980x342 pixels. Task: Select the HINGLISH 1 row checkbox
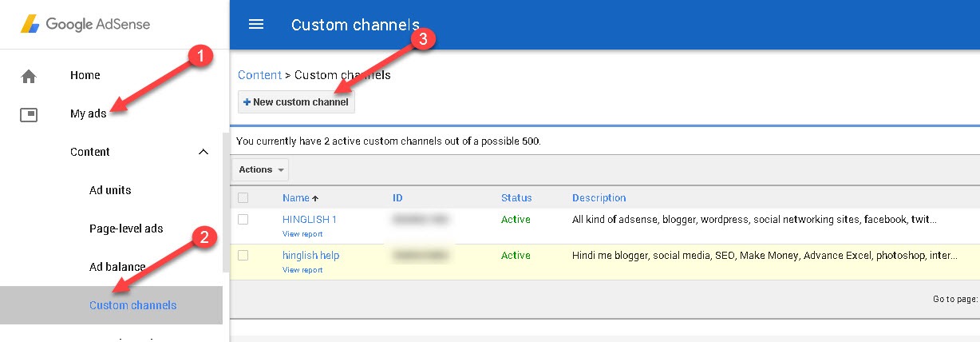[x=243, y=219]
